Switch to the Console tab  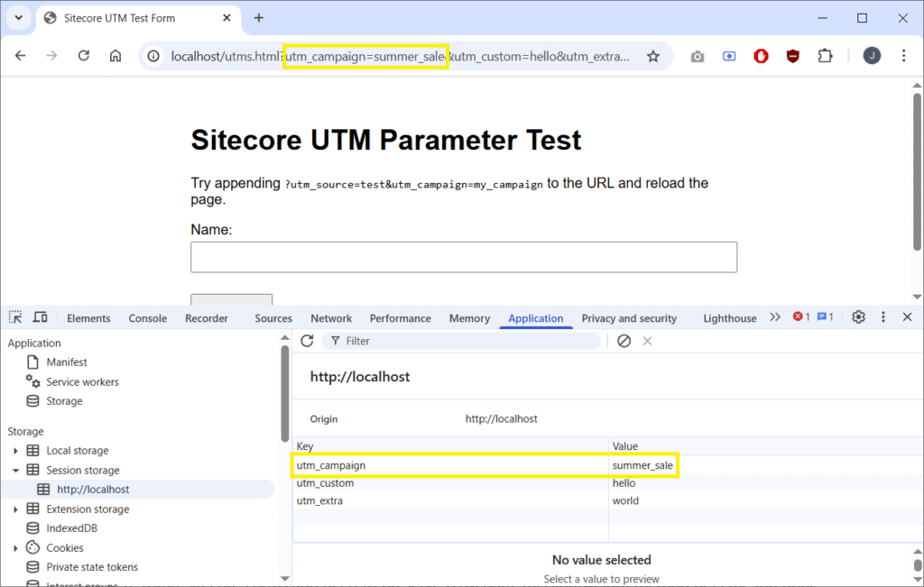click(147, 318)
